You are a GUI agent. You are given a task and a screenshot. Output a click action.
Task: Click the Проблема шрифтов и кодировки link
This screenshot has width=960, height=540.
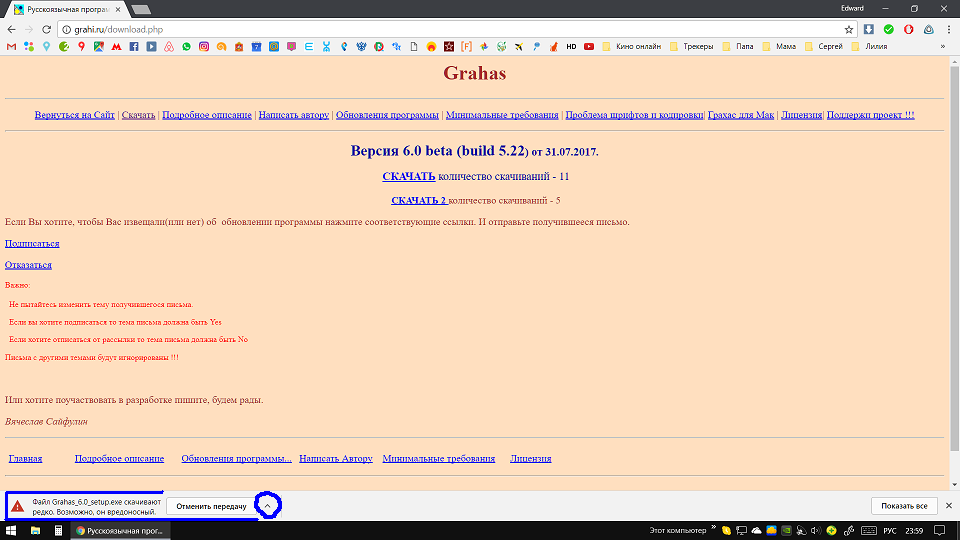634,114
